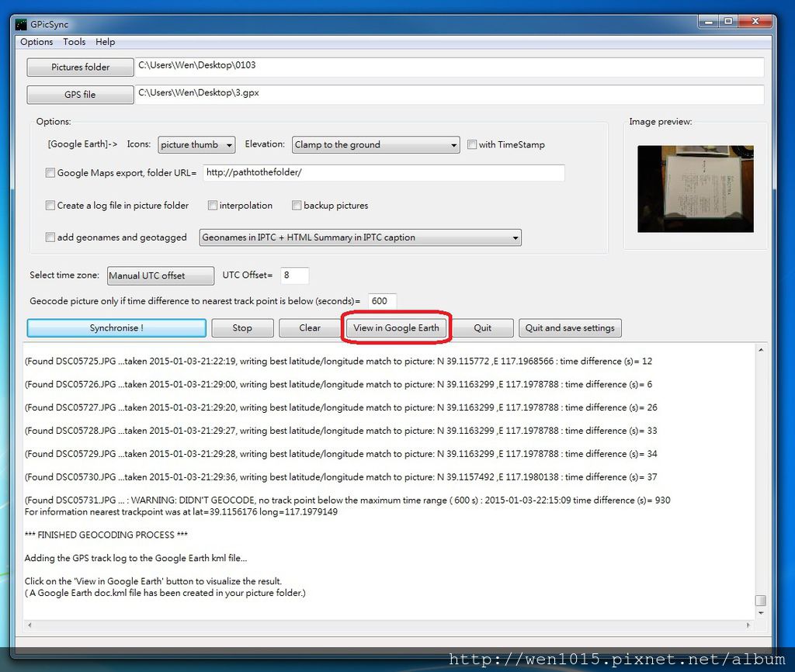The image size is (795, 672).
Task: Enable the backup pictures checkbox
Action: 297,206
